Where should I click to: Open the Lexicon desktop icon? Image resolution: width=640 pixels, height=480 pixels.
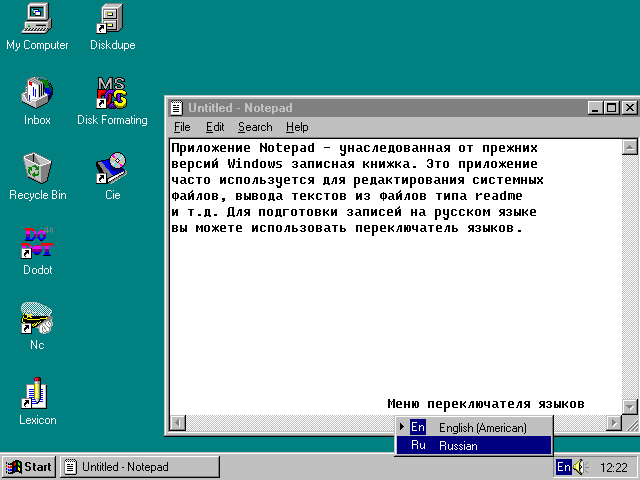coord(37,394)
